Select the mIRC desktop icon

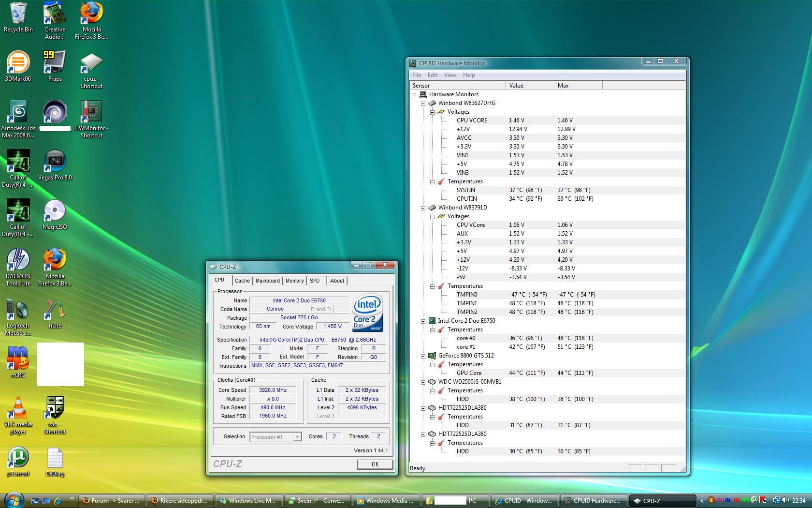point(18,362)
